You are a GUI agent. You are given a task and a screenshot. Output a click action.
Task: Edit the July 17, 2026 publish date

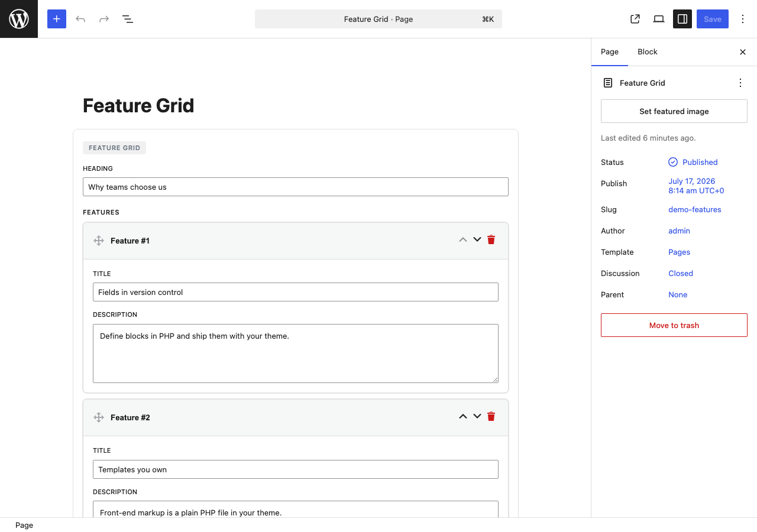point(696,186)
